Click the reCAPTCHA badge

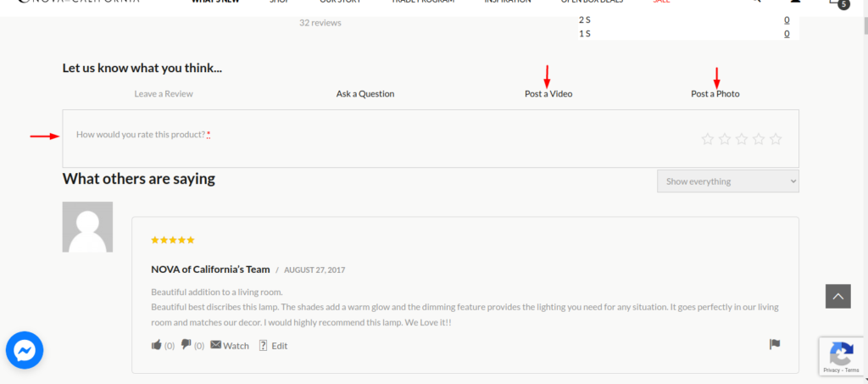[840, 356]
